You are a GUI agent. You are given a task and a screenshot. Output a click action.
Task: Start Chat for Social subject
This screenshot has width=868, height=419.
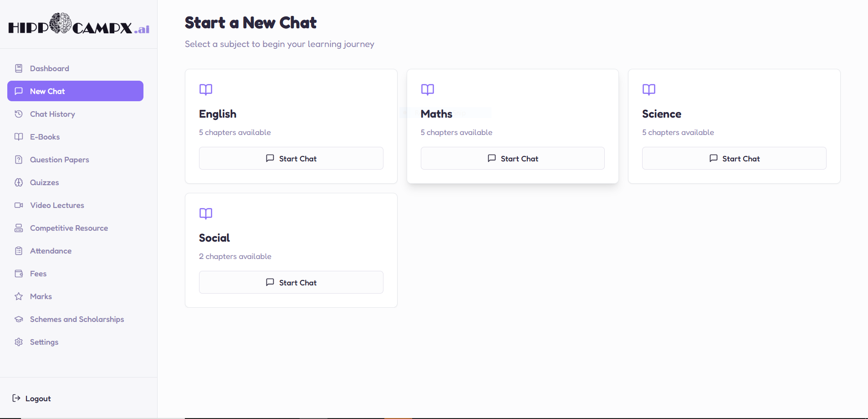pos(291,282)
